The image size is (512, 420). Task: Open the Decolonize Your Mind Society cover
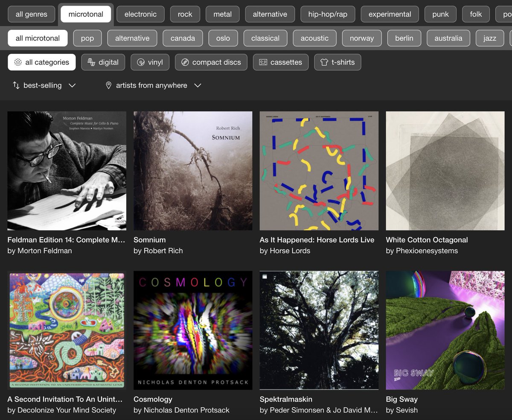coord(67,330)
